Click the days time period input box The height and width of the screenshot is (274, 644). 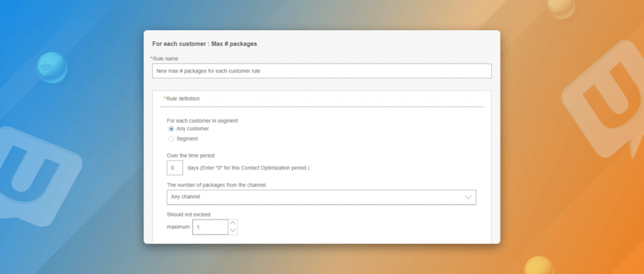click(175, 168)
